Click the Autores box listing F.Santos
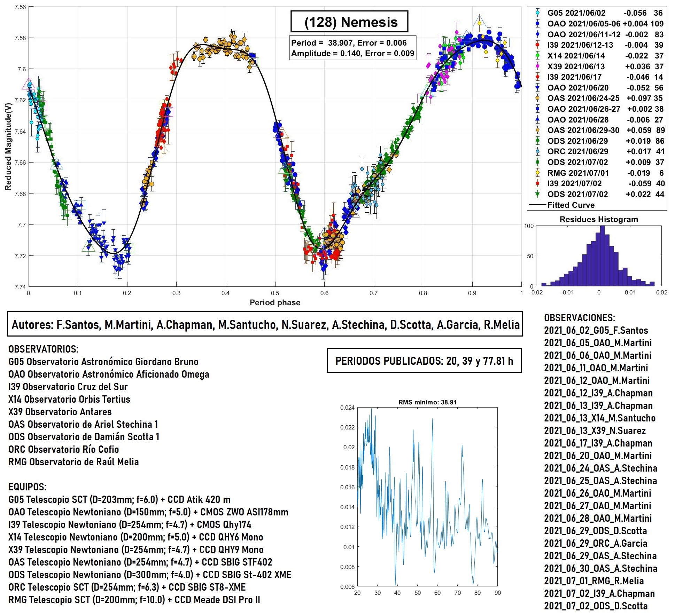Image resolution: width=675 pixels, height=616 pixels. pyautogui.click(x=265, y=324)
